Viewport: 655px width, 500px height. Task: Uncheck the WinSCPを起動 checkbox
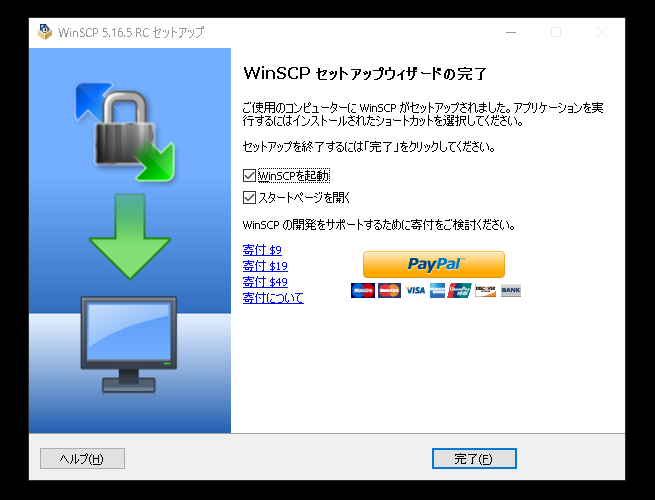click(249, 175)
